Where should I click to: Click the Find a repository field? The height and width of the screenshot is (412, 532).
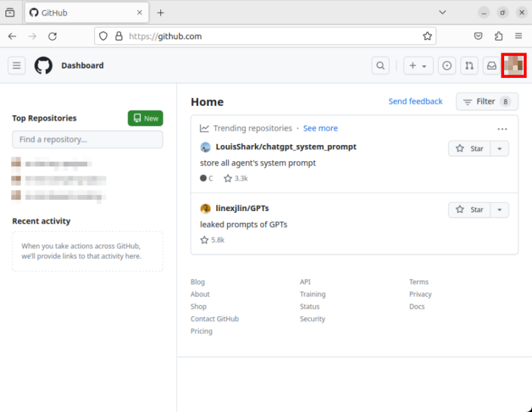tap(87, 139)
